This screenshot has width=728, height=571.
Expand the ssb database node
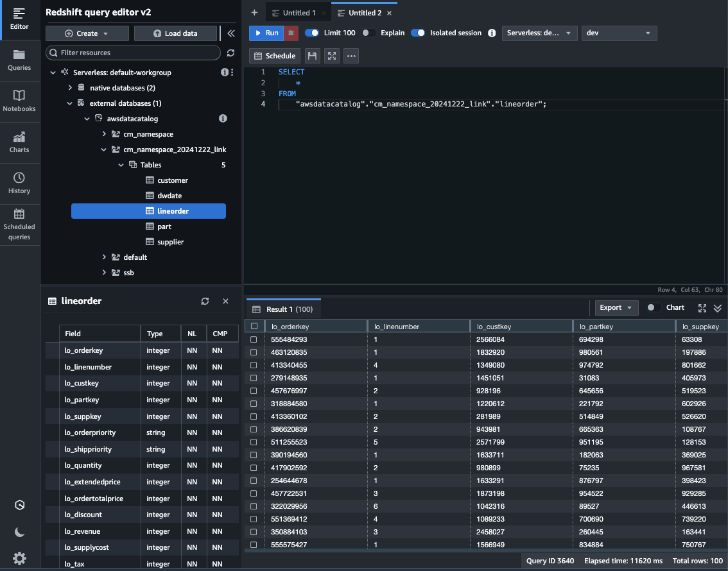tap(104, 272)
